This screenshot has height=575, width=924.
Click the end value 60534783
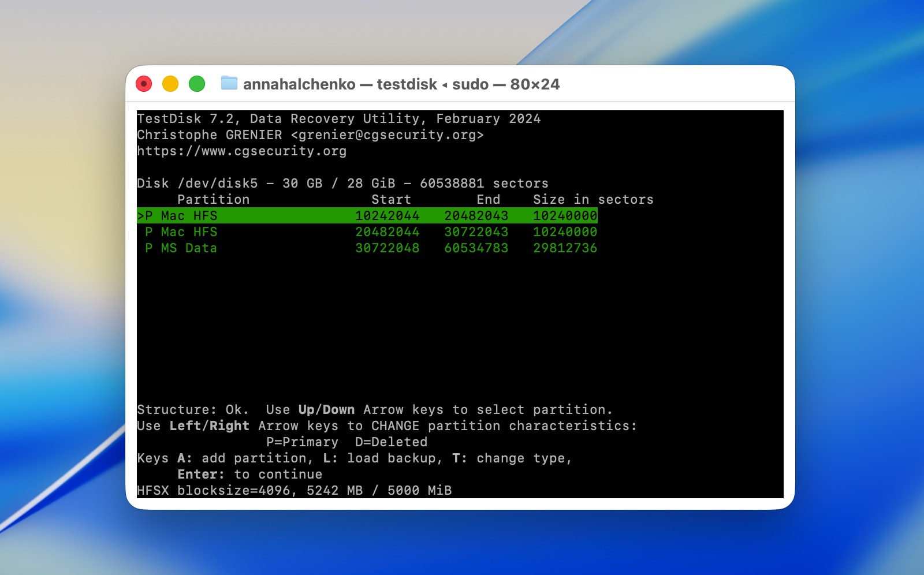tap(476, 248)
